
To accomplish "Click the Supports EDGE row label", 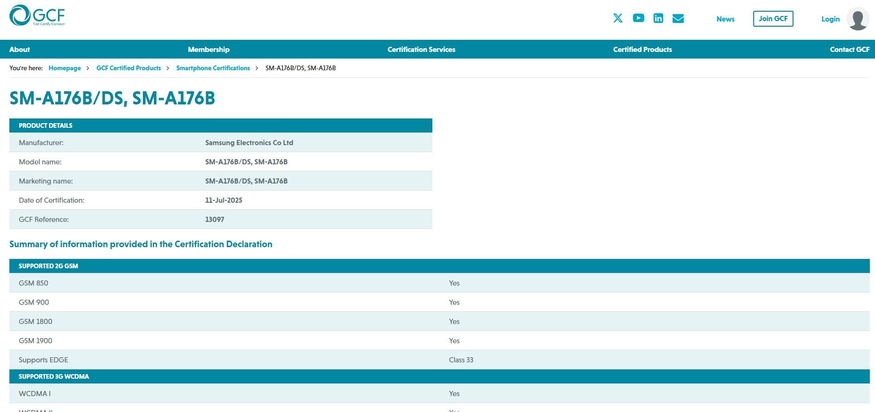I will pyautogui.click(x=44, y=360).
